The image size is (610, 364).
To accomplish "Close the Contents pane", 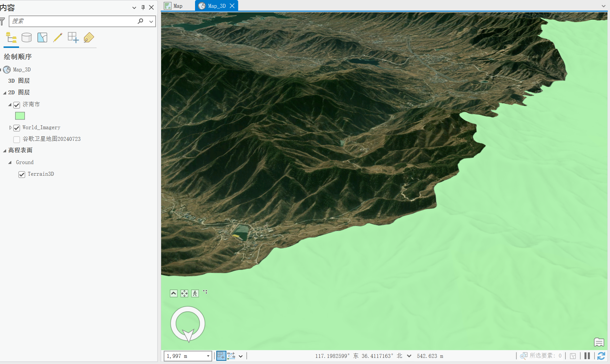I will click(151, 7).
